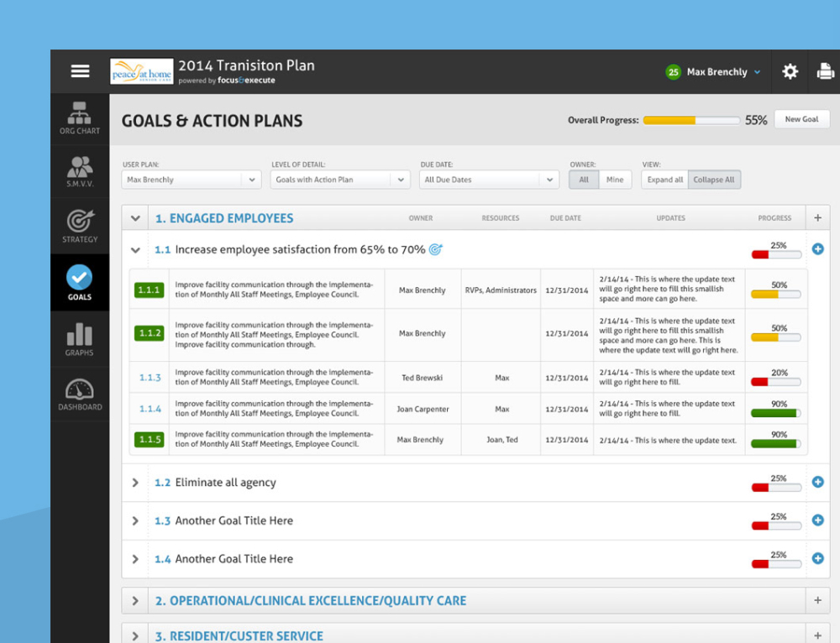Image resolution: width=840 pixels, height=643 pixels.
Task: Open the User Plan dropdown
Action: coord(192,180)
